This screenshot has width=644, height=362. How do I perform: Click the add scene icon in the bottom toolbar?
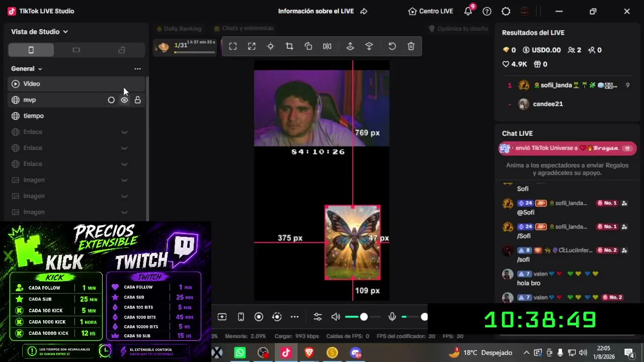coord(222,317)
